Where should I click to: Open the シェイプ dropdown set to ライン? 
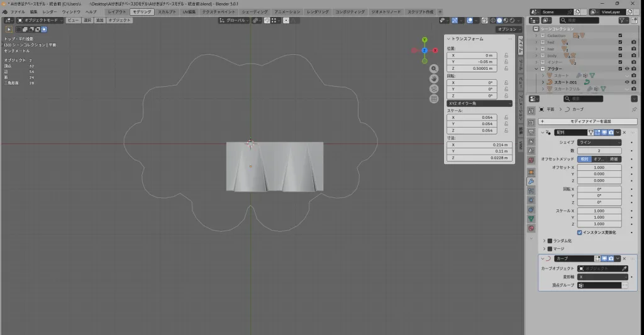pyautogui.click(x=600, y=143)
